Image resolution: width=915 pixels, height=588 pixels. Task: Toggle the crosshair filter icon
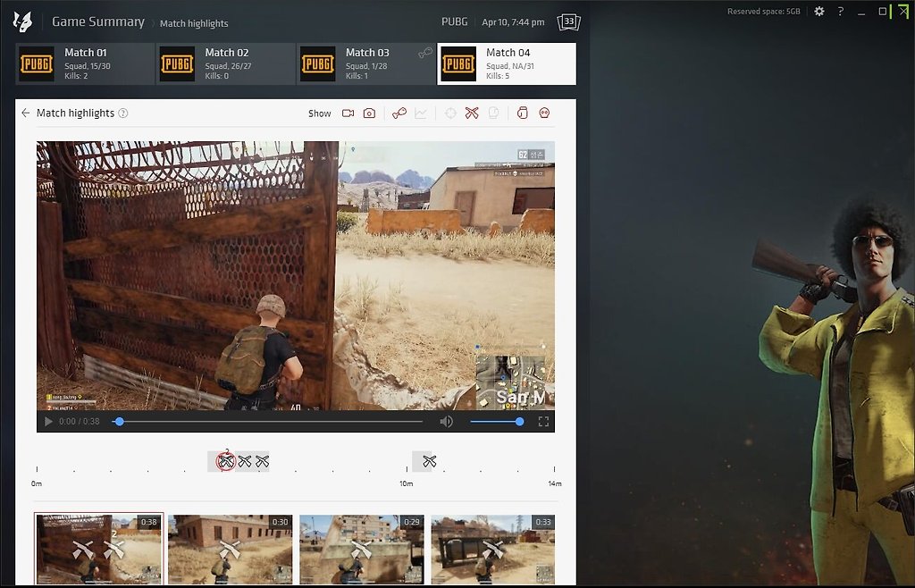[x=450, y=113]
